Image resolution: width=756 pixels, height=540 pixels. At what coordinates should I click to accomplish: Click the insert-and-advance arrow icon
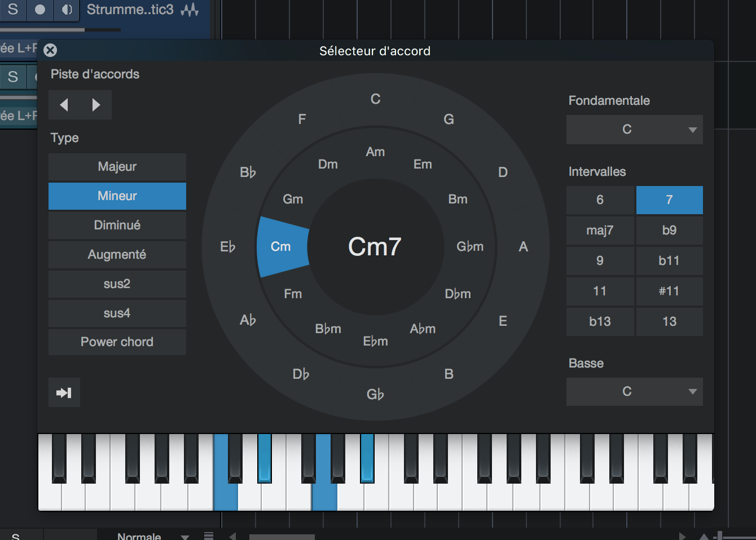64,392
